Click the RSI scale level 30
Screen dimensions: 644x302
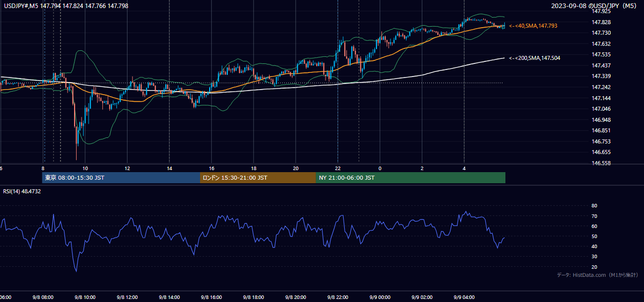(x=594, y=257)
